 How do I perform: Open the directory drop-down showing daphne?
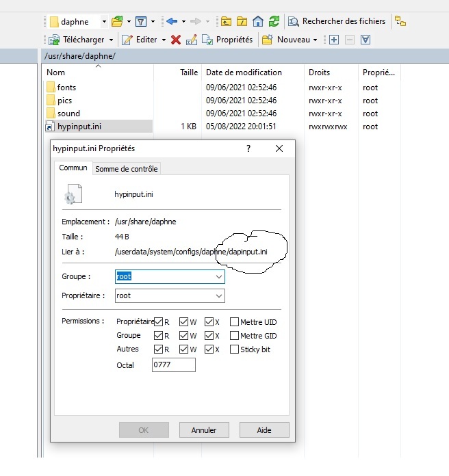[79, 22]
